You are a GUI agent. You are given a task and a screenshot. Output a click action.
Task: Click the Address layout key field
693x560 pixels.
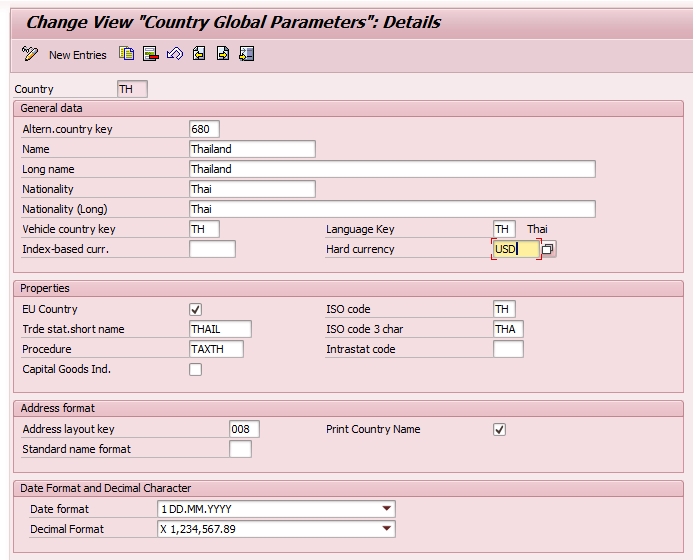tap(244, 429)
